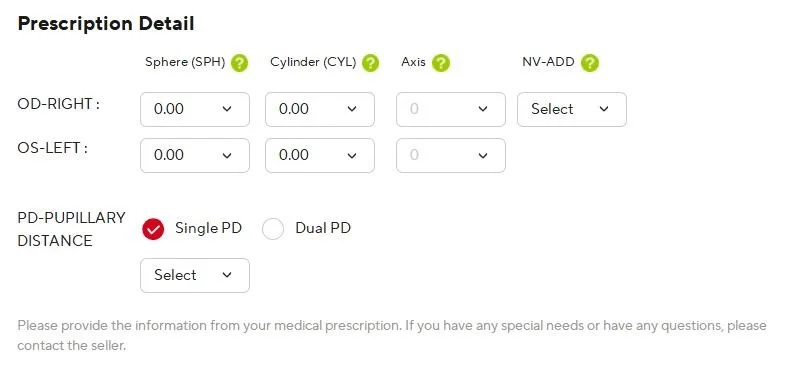Click the Dual PD label text
The height and width of the screenshot is (370, 800).
(x=323, y=228)
